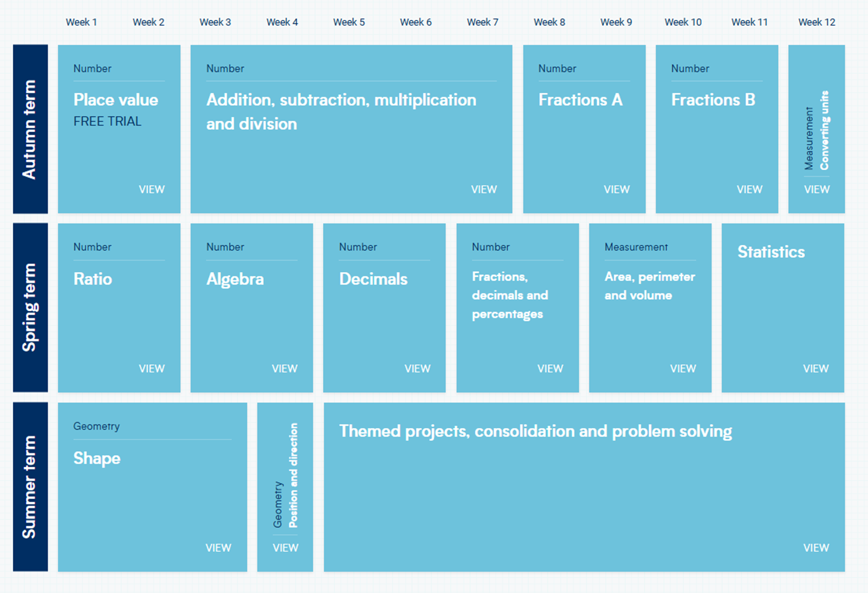Select the Spring term label
Viewport: 868px width, 593px height.
click(x=30, y=308)
